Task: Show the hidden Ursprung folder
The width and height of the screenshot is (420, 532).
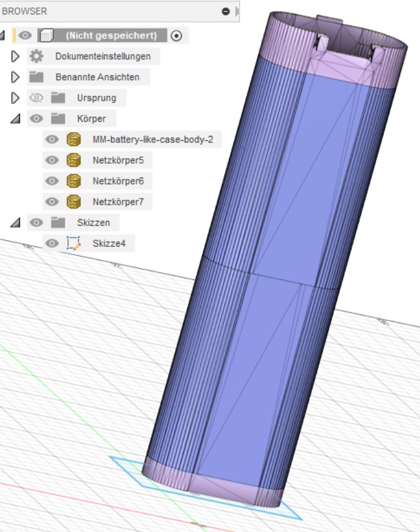Action: (x=36, y=98)
